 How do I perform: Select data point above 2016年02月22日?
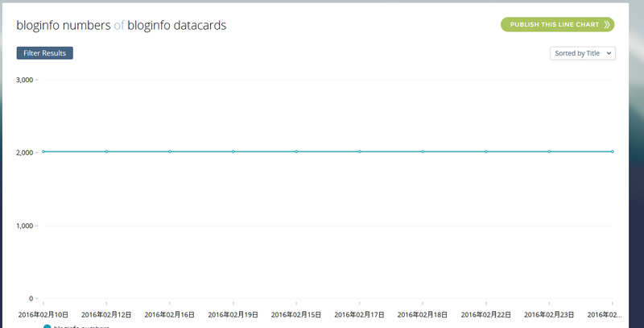pos(486,152)
